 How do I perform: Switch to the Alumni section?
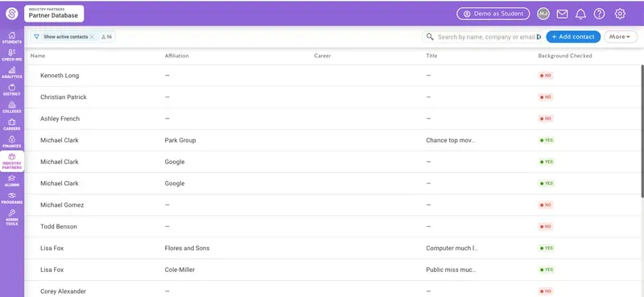pos(12,181)
